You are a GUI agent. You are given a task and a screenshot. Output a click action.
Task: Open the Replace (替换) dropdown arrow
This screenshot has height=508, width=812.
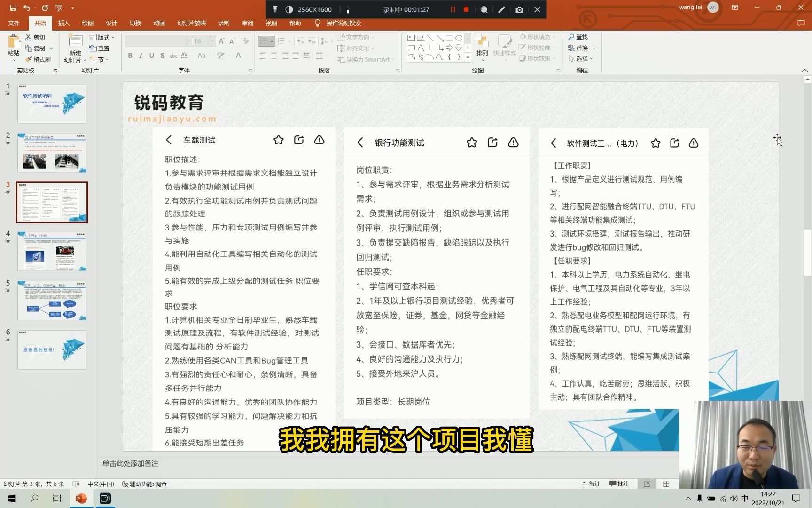click(594, 48)
